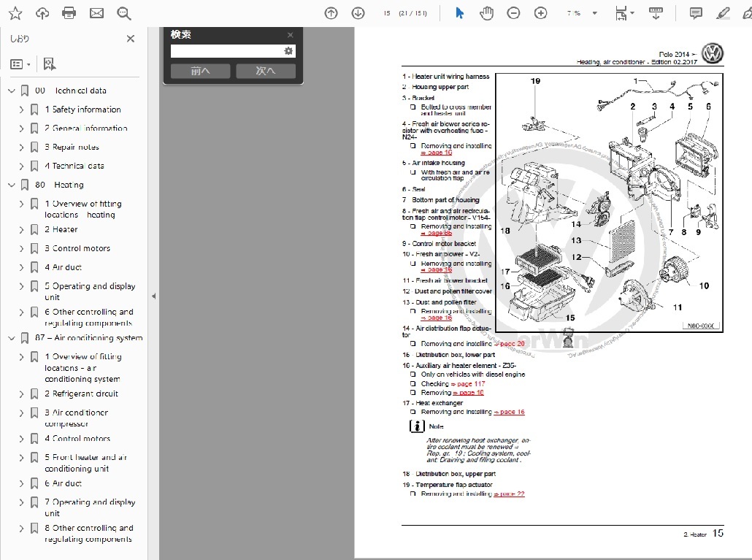Print the document using the printer icon
This screenshot has width=752, height=560.
pyautogui.click(x=69, y=13)
